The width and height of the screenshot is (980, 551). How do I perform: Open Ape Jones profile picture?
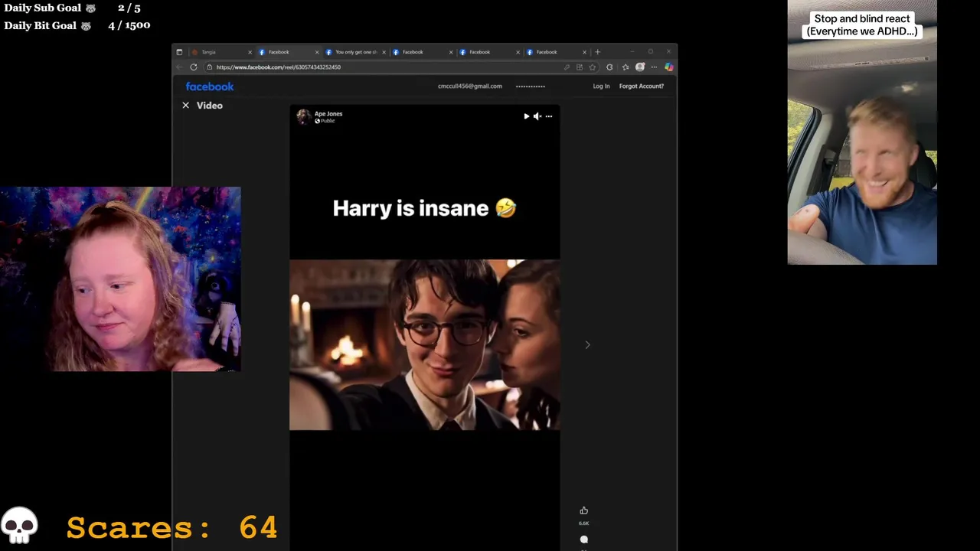click(x=304, y=116)
